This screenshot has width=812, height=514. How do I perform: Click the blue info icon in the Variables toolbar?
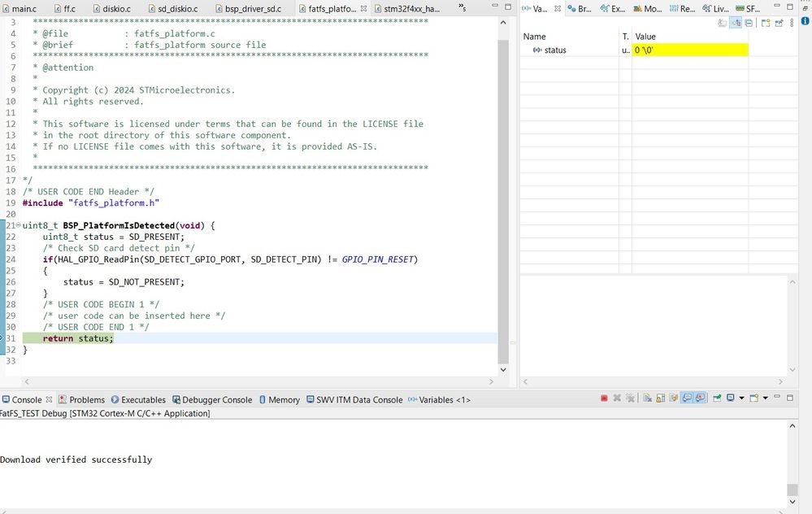coord(805,23)
